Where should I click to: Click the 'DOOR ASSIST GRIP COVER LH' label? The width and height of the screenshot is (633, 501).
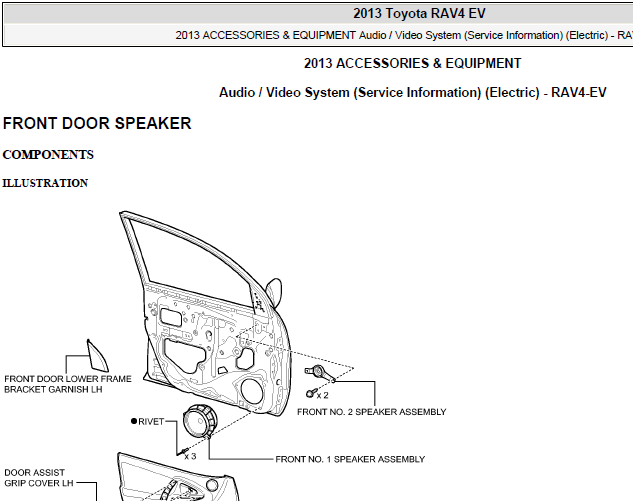point(39,478)
